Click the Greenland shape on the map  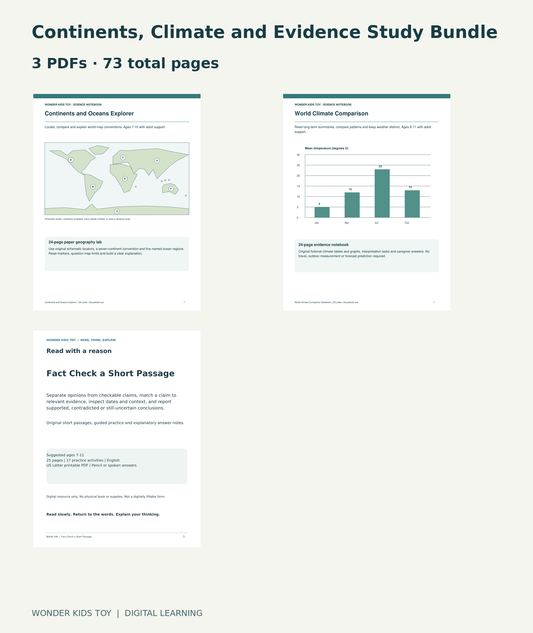click(x=99, y=150)
